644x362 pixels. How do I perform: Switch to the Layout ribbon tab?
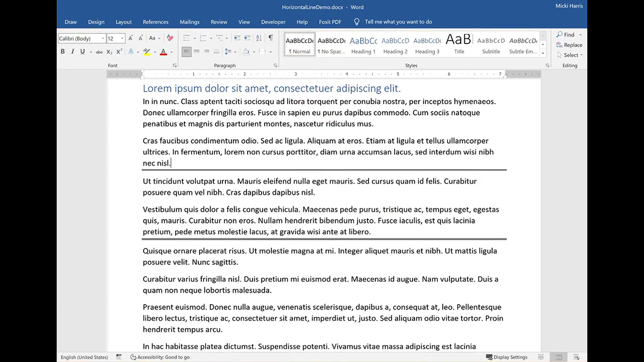[123, 22]
